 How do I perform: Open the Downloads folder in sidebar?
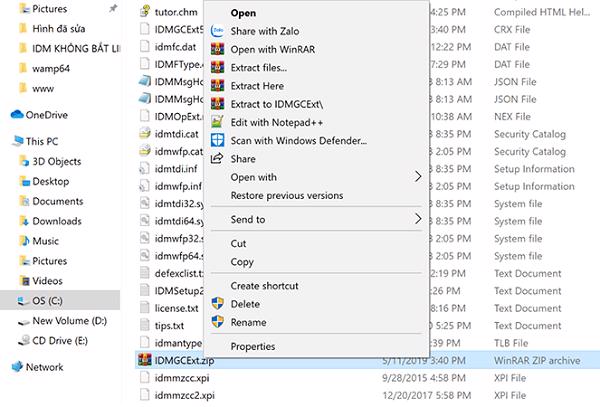57,221
